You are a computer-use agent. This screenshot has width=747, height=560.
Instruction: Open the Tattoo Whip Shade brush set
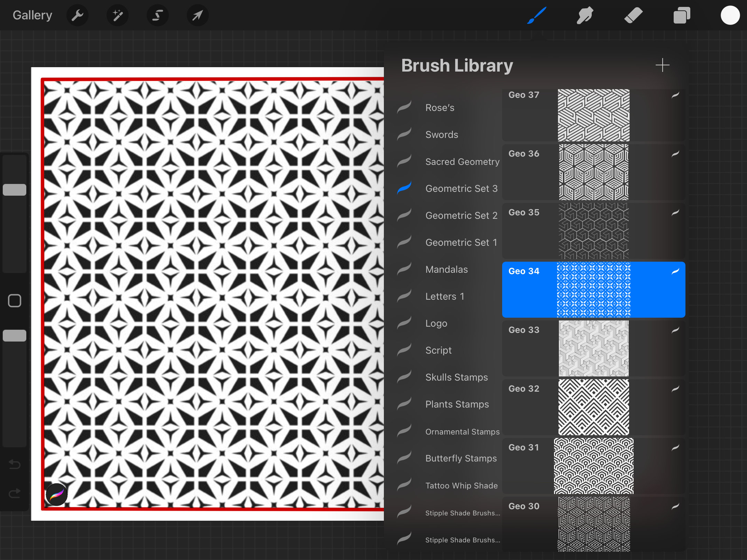pyautogui.click(x=449, y=485)
